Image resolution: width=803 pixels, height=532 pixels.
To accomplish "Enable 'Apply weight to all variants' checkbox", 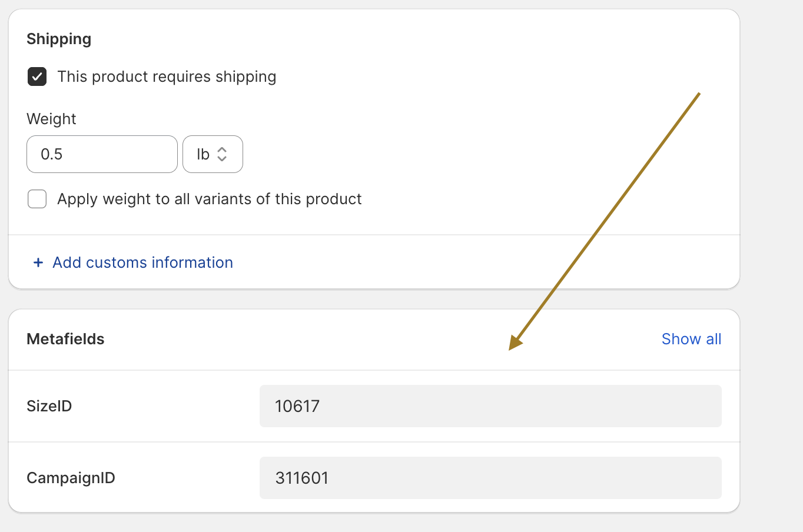I will 37,199.
